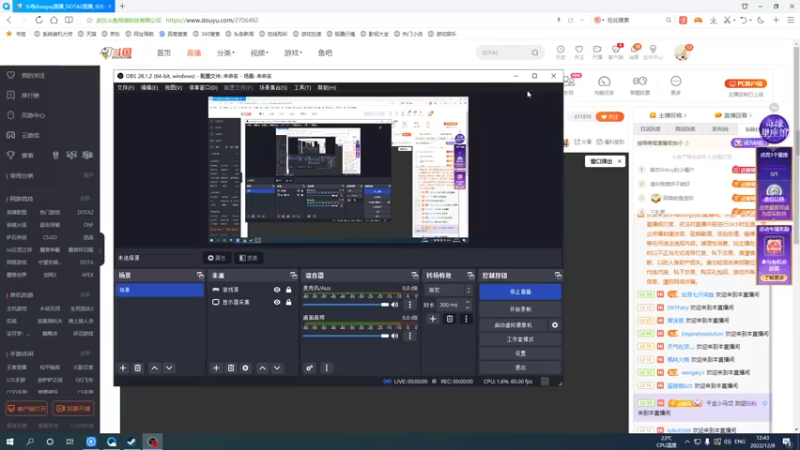The image size is (800, 450).
Task: Click the blue stop streaming button
Action: pos(520,292)
